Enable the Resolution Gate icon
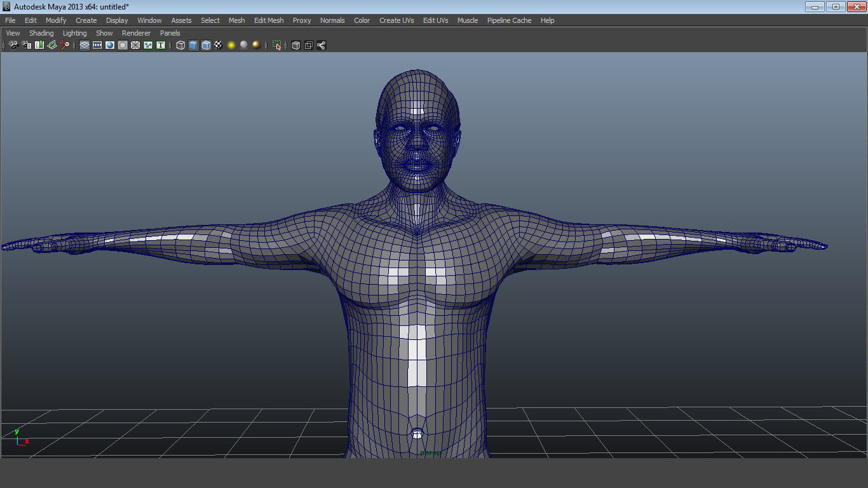The width and height of the screenshot is (868, 488). pyautogui.click(x=109, y=45)
